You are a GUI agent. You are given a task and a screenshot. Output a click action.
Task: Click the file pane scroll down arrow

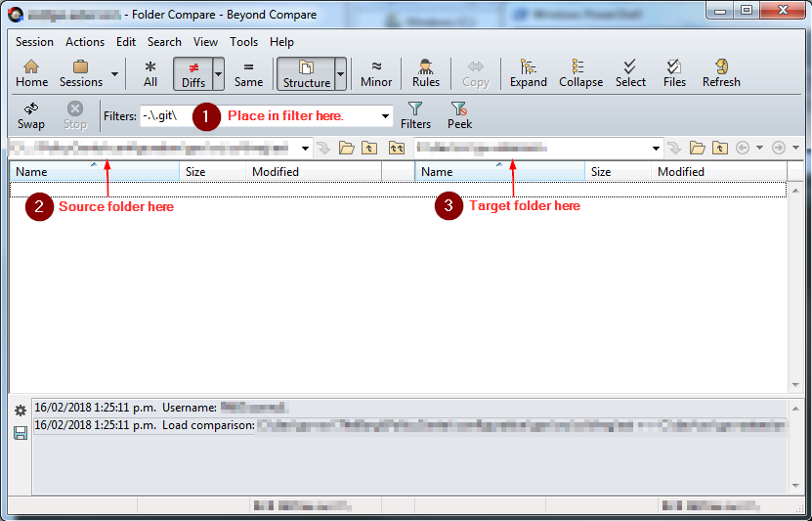[x=796, y=385]
